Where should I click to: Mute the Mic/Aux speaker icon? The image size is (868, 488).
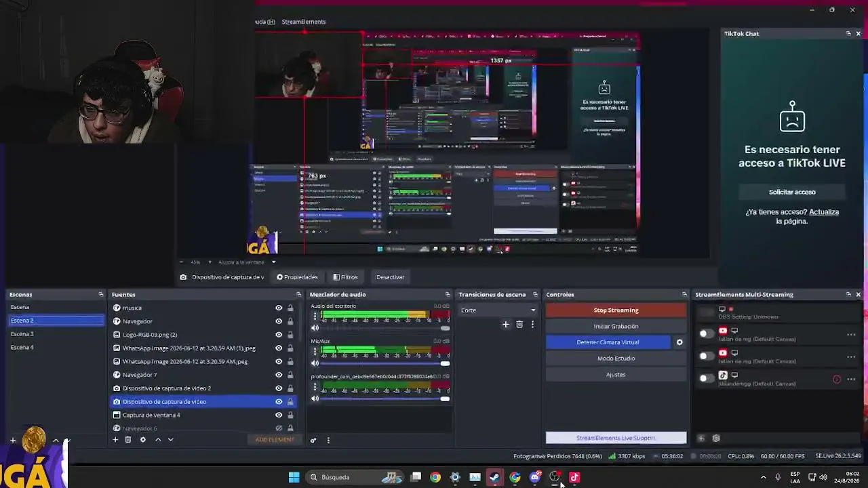click(x=315, y=363)
